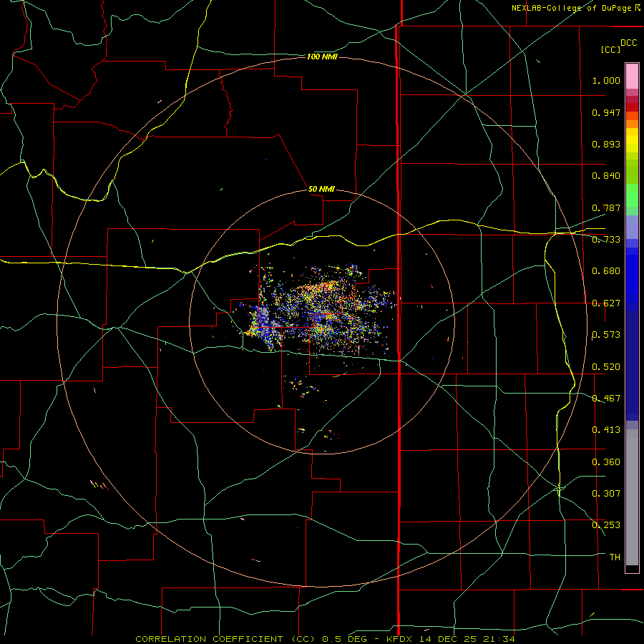Click the 0.893 color scale value
This screenshot has width=644, height=644.
(x=606, y=144)
